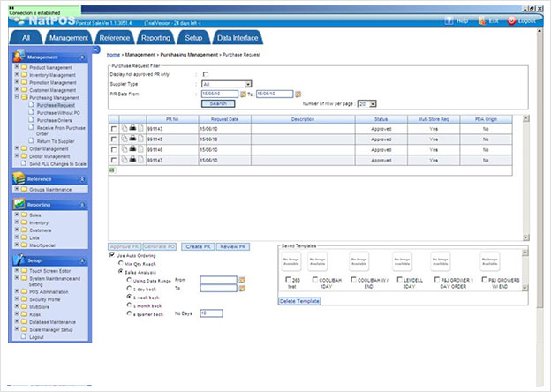Click the page vertical scrollbar thumb
Viewport: 551px width, 392px height.
[540, 170]
